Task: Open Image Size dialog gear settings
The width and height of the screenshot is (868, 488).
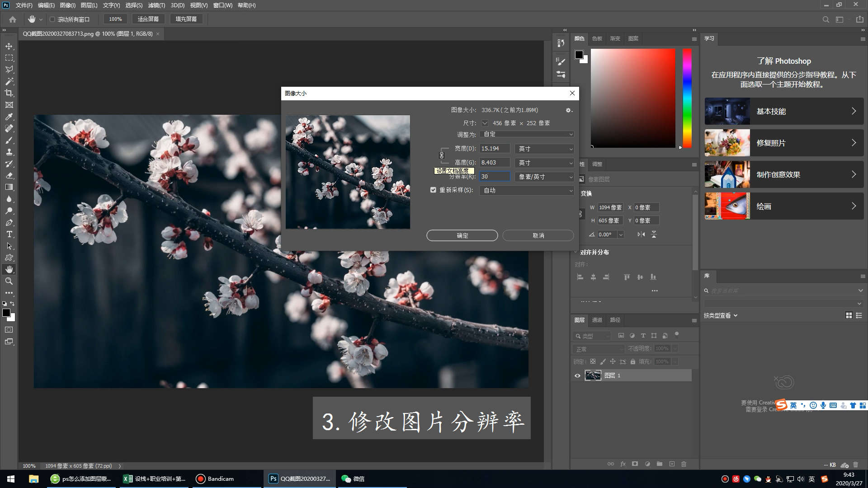Action: click(569, 110)
